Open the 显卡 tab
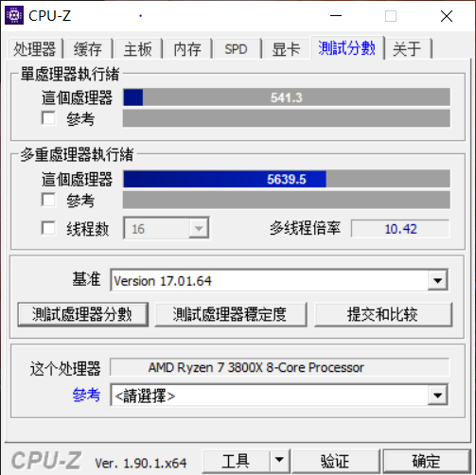Image resolution: width=476 pixels, height=475 pixels. point(286,49)
